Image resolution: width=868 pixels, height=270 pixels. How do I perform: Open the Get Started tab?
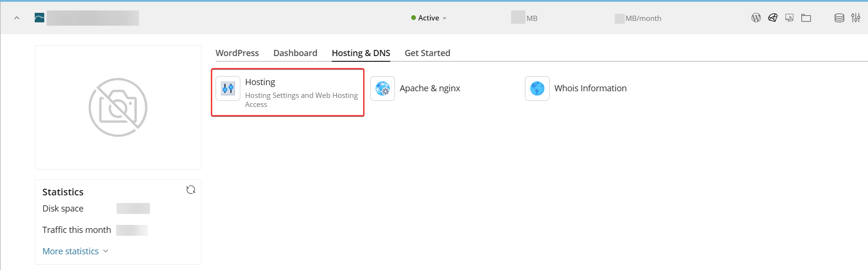click(427, 53)
